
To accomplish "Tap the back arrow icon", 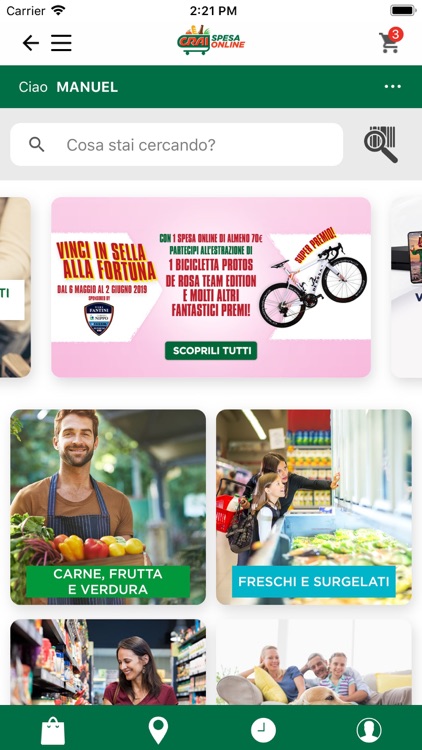I will [x=31, y=43].
